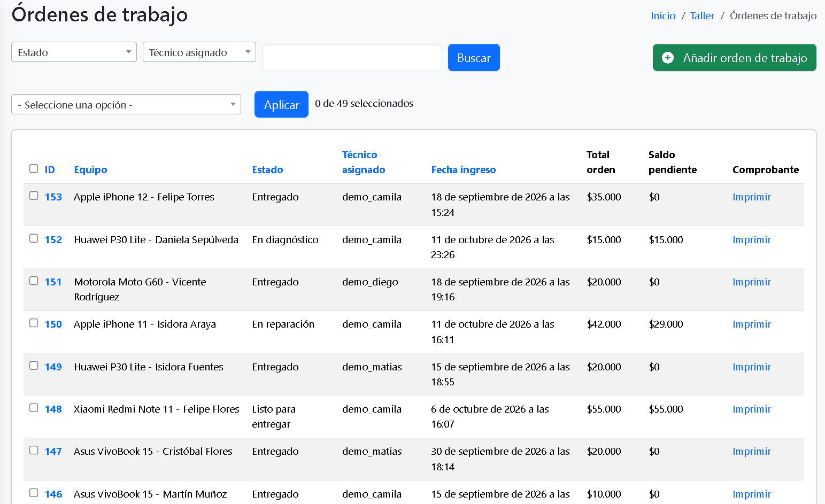Click the 'En diagnóstico' status cell

[x=285, y=239]
